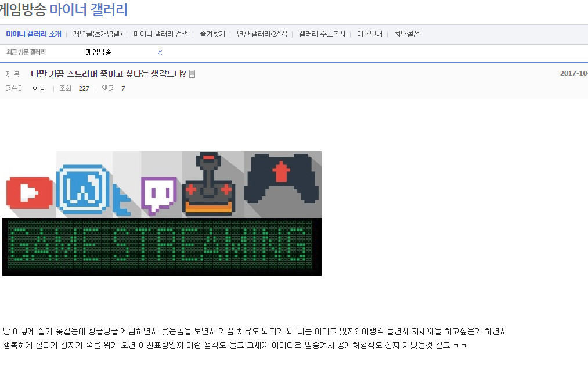Click the 게임방송 마이너 갤러리 header title
Image resolution: width=588 pixels, height=369 pixels.
pyautogui.click(x=64, y=9)
